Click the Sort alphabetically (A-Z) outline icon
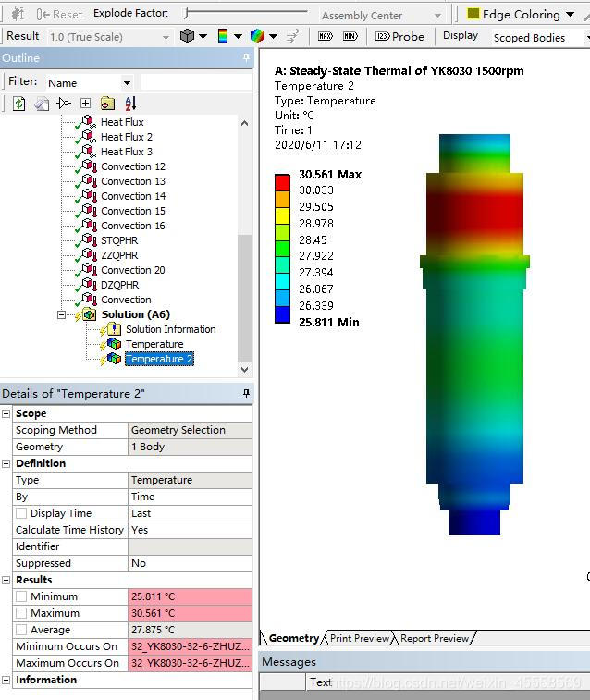This screenshot has width=590, height=700. pyautogui.click(x=129, y=104)
